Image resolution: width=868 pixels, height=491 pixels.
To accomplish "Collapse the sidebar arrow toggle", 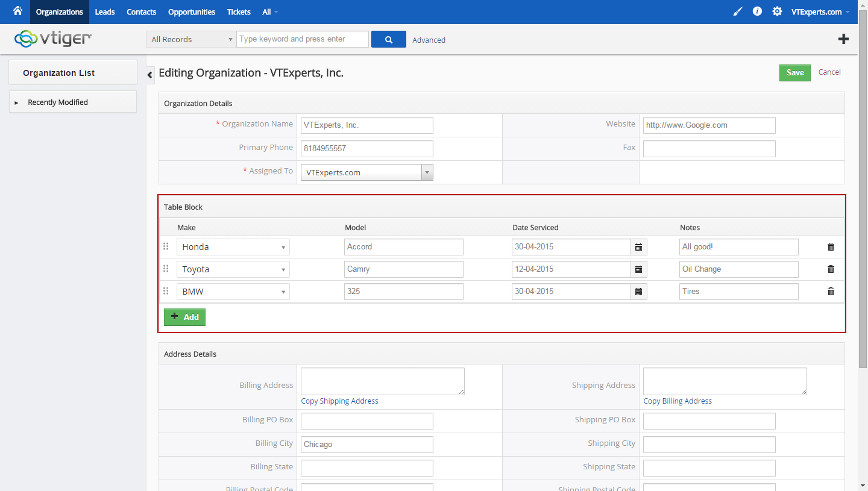I will tap(150, 74).
